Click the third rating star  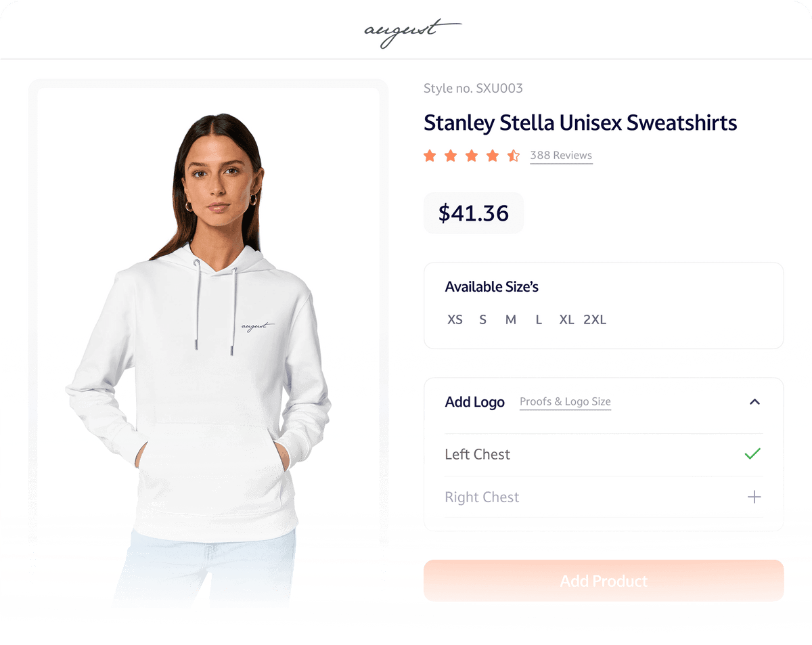click(x=472, y=156)
